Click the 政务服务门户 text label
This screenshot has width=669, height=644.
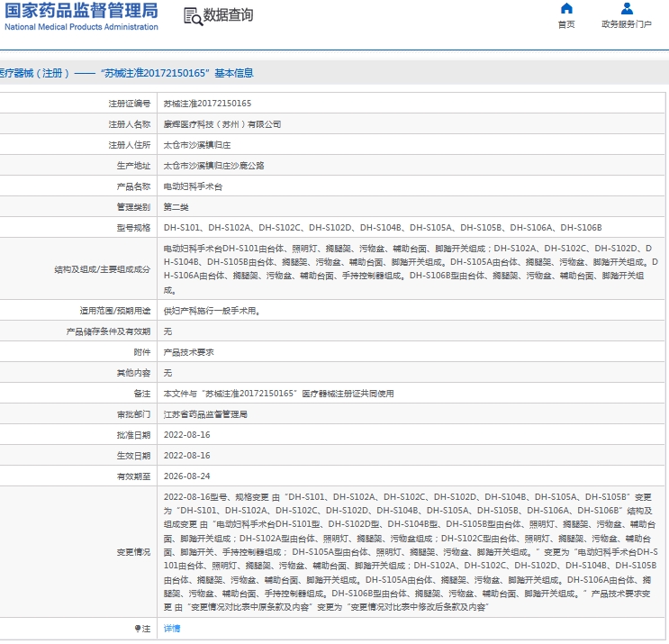click(x=627, y=24)
